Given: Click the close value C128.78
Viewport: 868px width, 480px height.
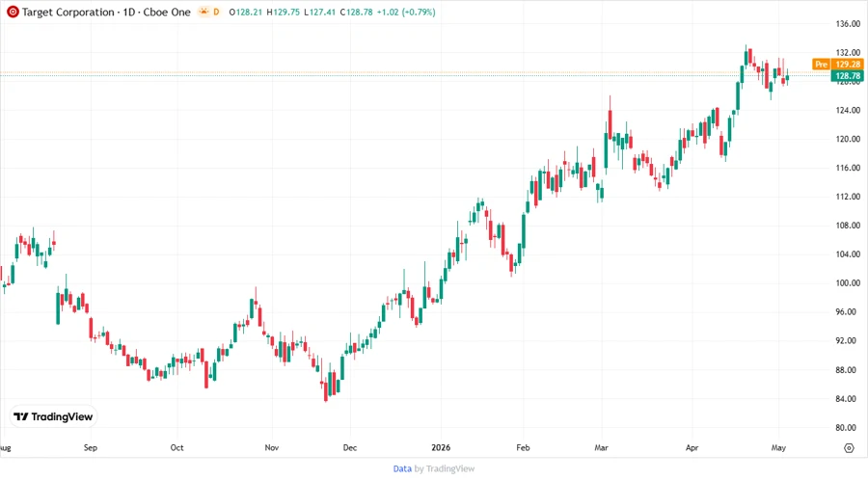Looking at the screenshot, I should (356, 13).
